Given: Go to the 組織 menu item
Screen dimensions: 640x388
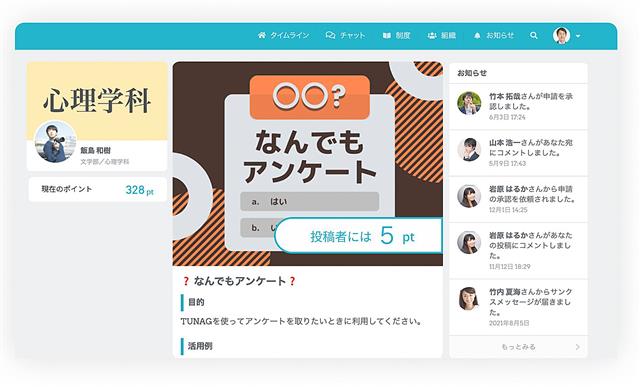Looking at the screenshot, I should (442, 35).
